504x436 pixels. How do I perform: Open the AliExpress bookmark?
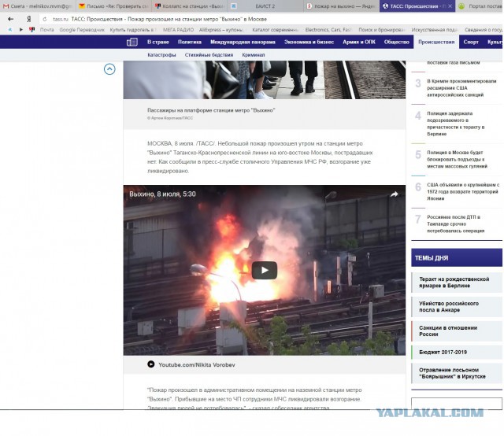pos(221,30)
